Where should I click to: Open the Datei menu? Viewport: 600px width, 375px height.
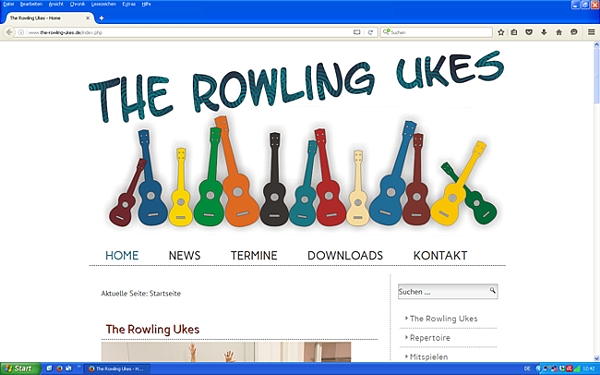(x=8, y=4)
